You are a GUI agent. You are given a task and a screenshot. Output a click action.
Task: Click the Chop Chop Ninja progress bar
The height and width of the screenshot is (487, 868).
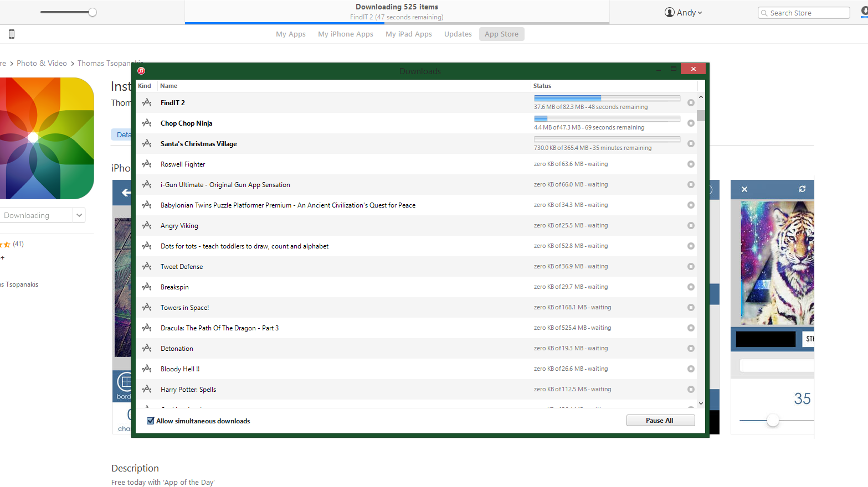607,118
